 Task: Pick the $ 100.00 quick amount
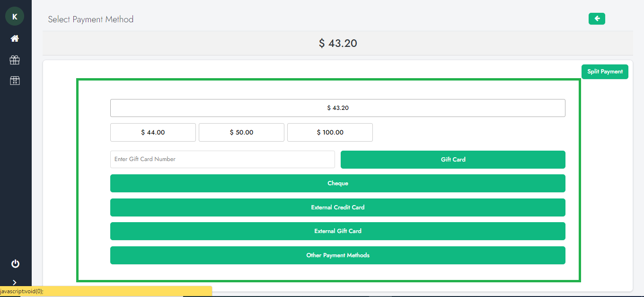pyautogui.click(x=330, y=133)
